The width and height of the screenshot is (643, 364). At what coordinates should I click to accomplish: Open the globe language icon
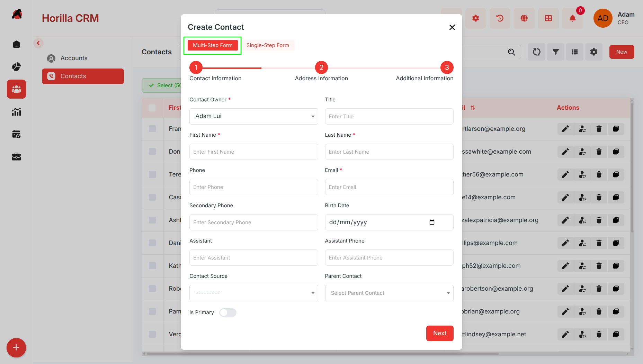point(524,18)
